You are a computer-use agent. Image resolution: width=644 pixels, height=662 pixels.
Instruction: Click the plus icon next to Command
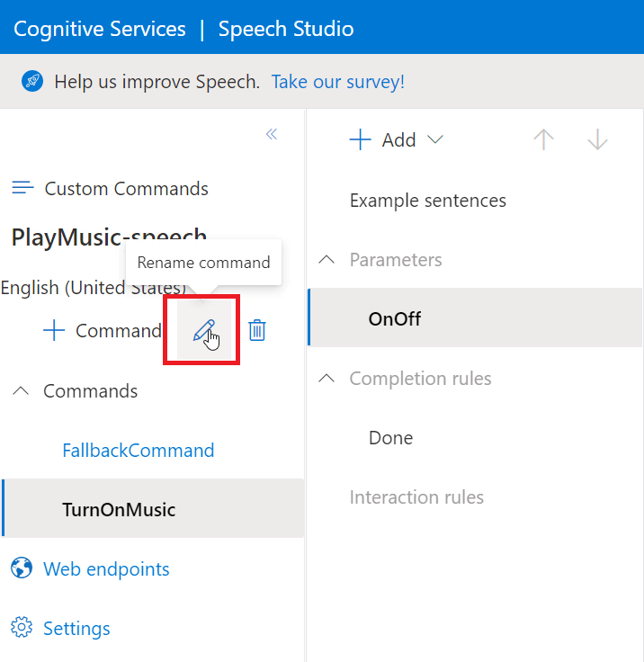pos(54,330)
